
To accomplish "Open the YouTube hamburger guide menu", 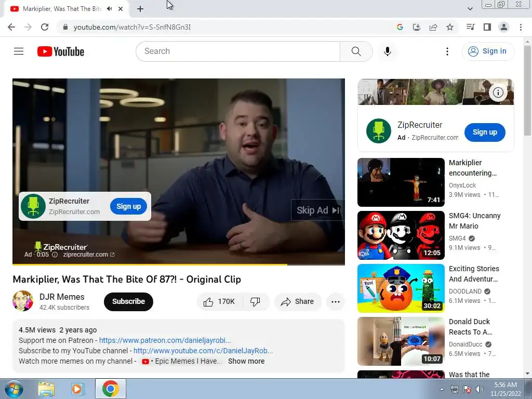I will 19,51.
